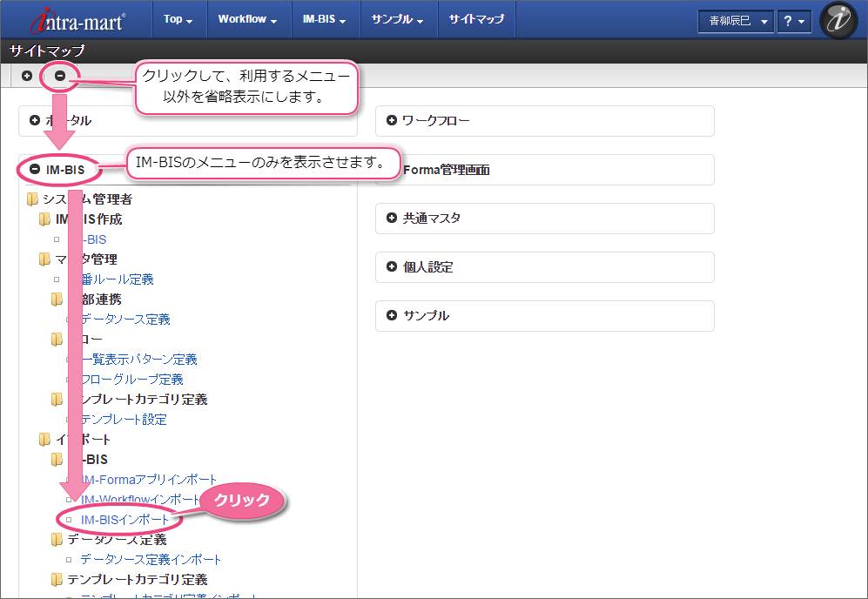Open the Top menu
Viewport: 868px width, 599px height.
pos(178,19)
